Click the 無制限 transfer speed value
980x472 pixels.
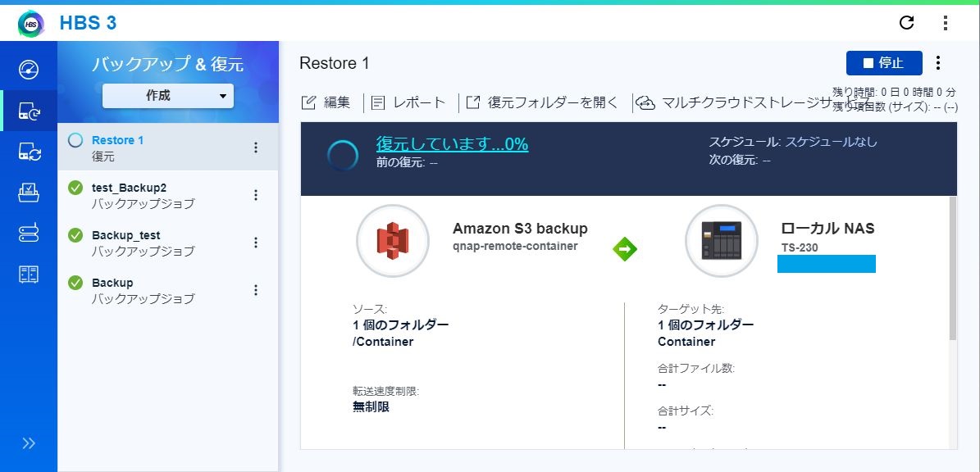tap(371, 407)
